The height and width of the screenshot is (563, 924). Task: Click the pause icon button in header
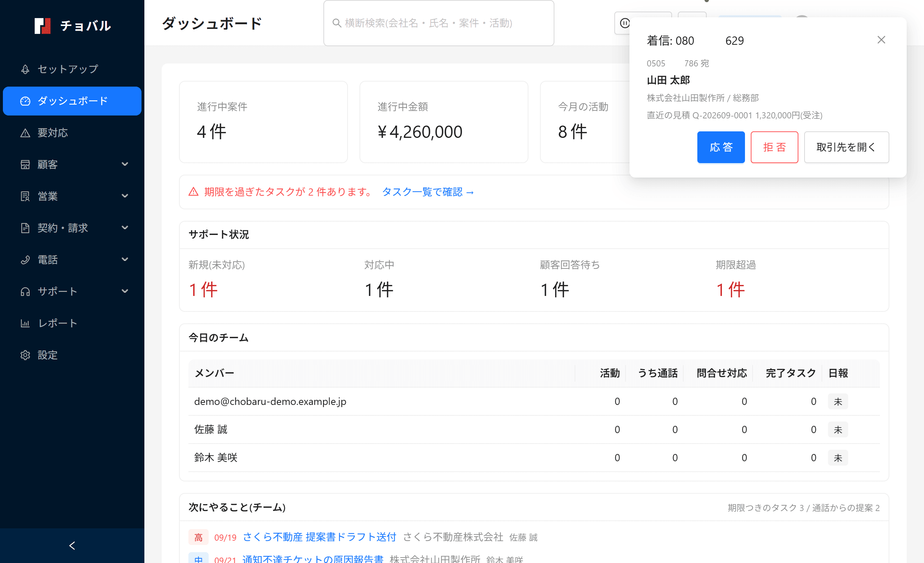click(624, 23)
